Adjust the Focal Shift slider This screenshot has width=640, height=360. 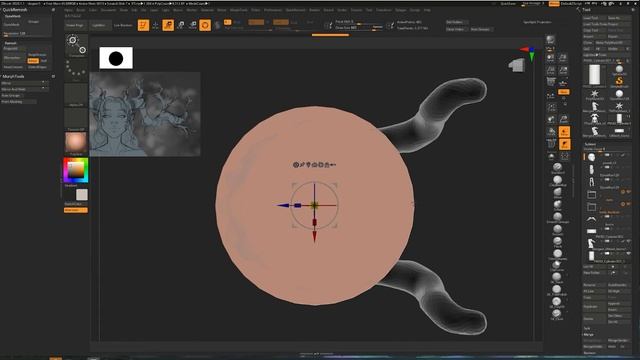(x=359, y=22)
